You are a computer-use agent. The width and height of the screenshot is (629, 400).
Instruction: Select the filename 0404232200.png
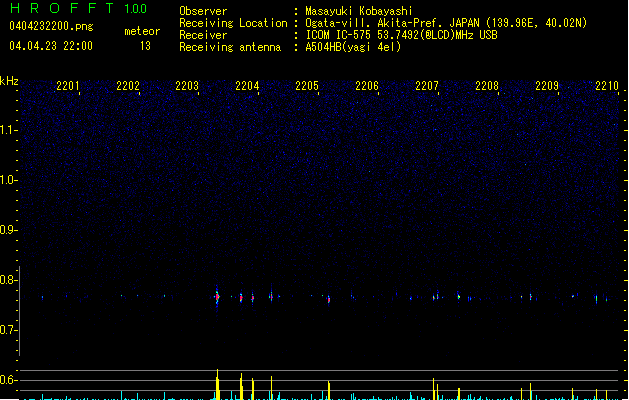point(51,27)
